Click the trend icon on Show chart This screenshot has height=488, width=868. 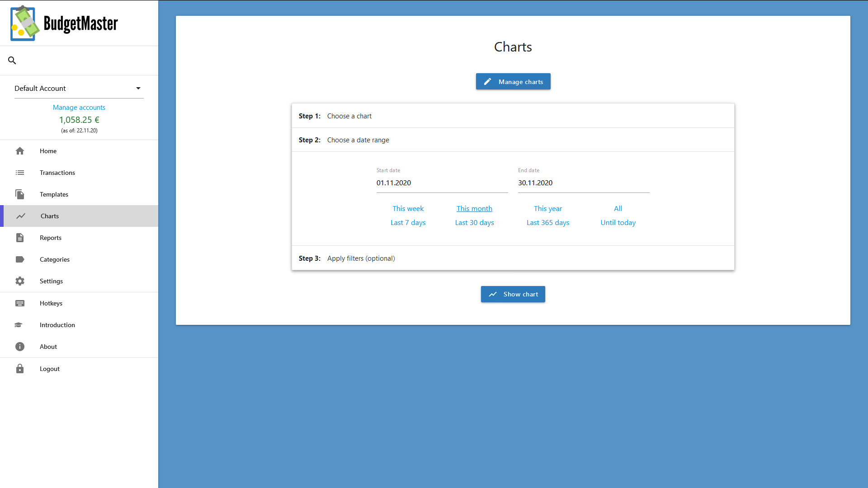493,294
